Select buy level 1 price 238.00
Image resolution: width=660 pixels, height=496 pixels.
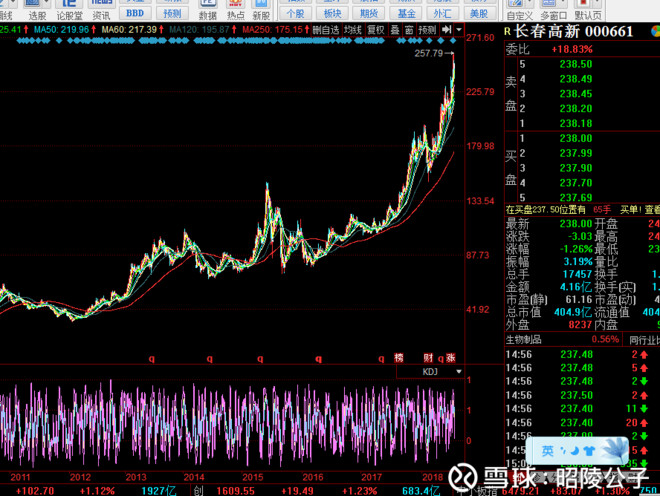coord(576,138)
